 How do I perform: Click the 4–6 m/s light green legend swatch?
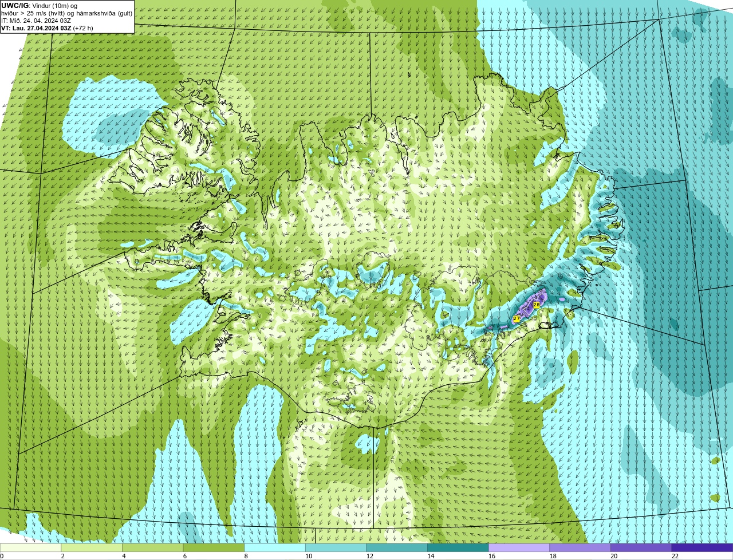[x=152, y=547]
